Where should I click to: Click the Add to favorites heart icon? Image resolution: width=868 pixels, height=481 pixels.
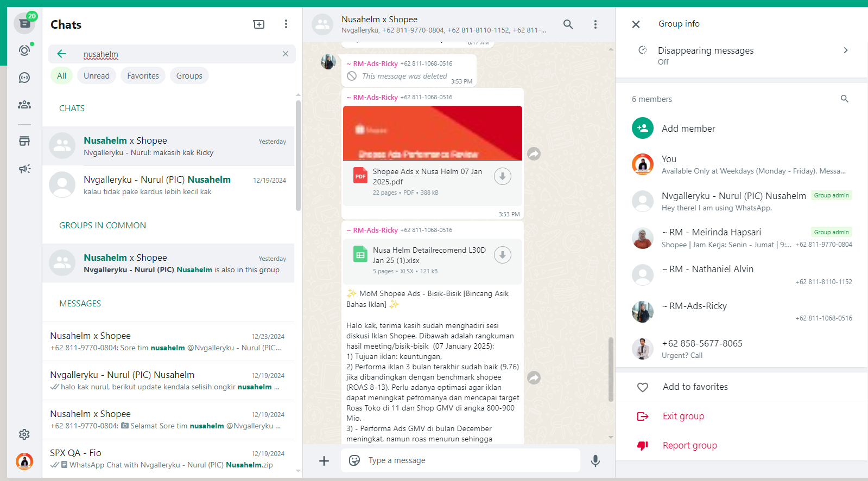point(643,387)
